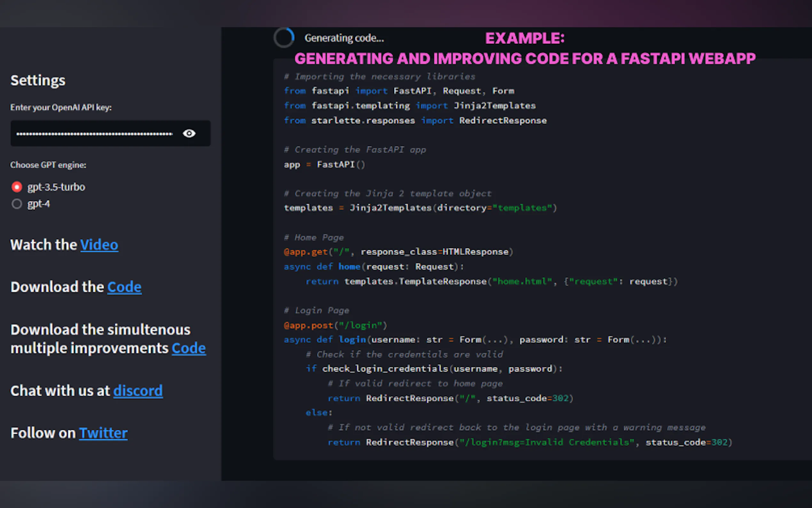This screenshot has height=508, width=812.
Task: Click the 'templates = Jinja2Templates' code line
Action: [x=420, y=208]
